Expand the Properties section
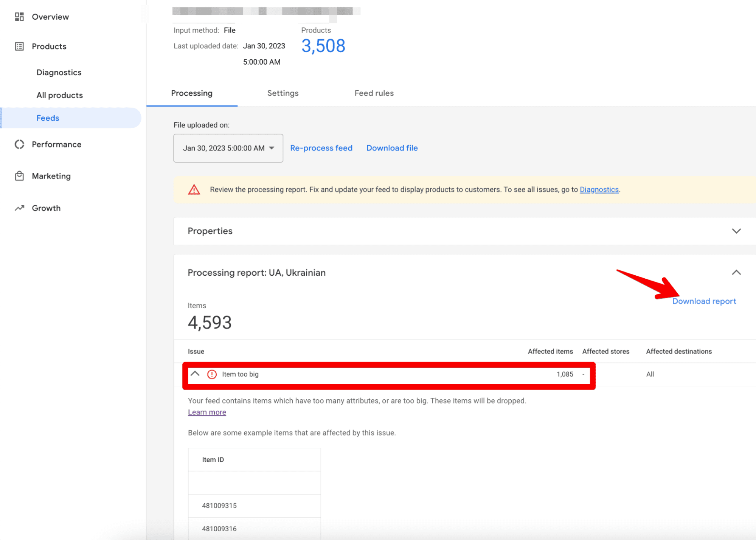This screenshot has width=756, height=540. pyautogui.click(x=736, y=231)
